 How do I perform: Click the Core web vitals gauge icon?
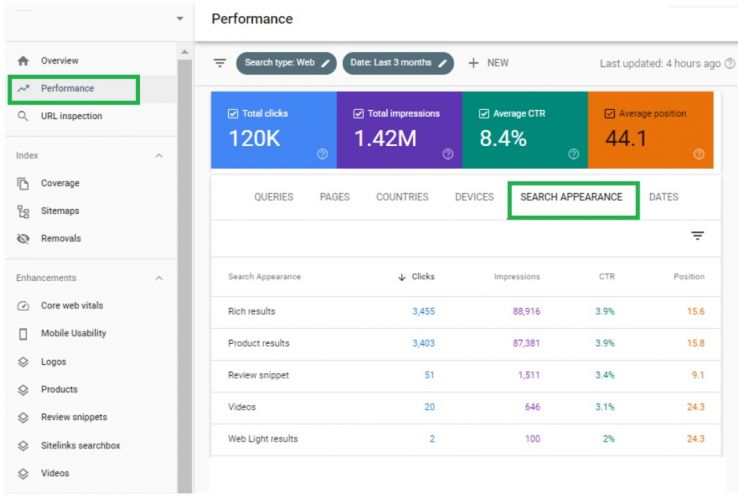[23, 306]
